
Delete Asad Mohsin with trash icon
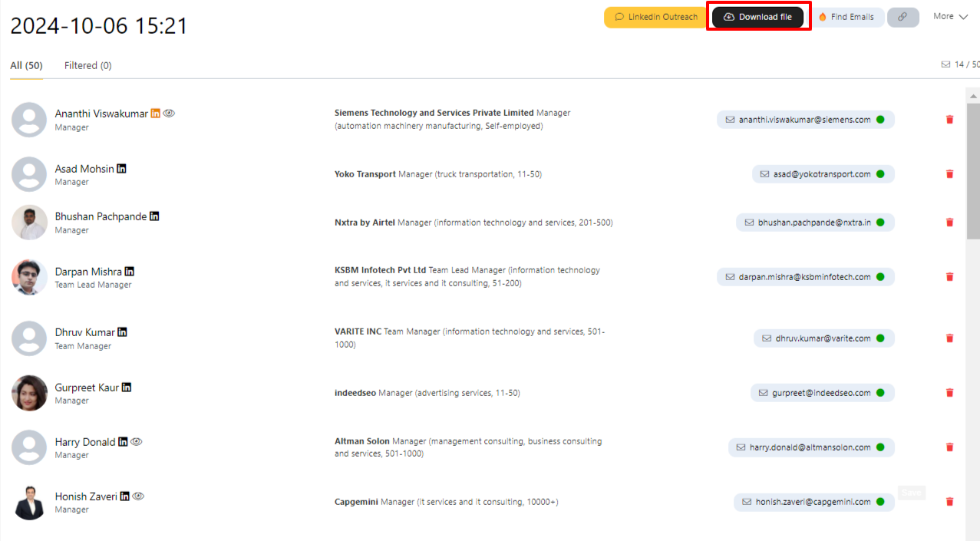point(950,174)
